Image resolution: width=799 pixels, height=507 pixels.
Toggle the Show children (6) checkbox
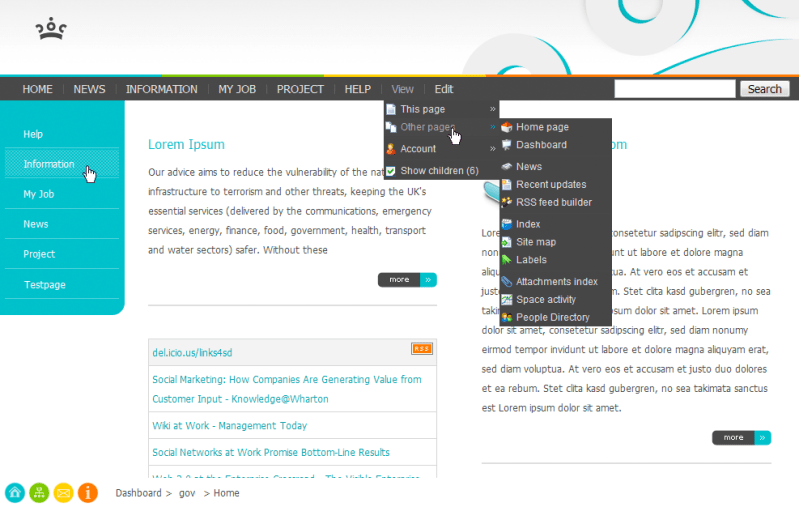pos(391,171)
